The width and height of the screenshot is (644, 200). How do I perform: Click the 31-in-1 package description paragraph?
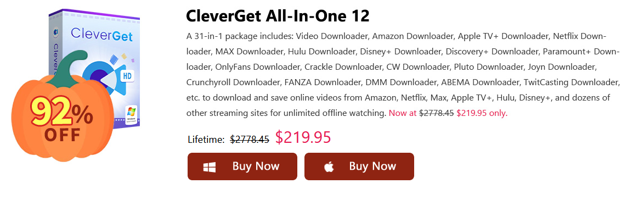tap(403, 74)
